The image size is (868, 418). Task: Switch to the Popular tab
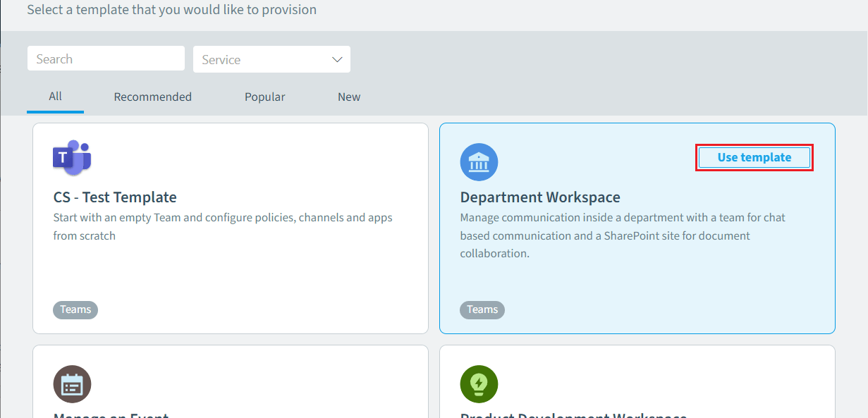coord(265,97)
